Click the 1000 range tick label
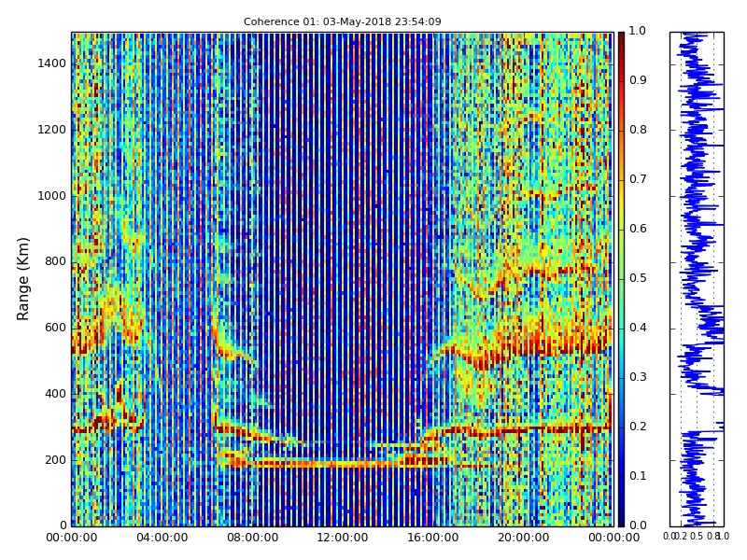 click(x=51, y=196)
